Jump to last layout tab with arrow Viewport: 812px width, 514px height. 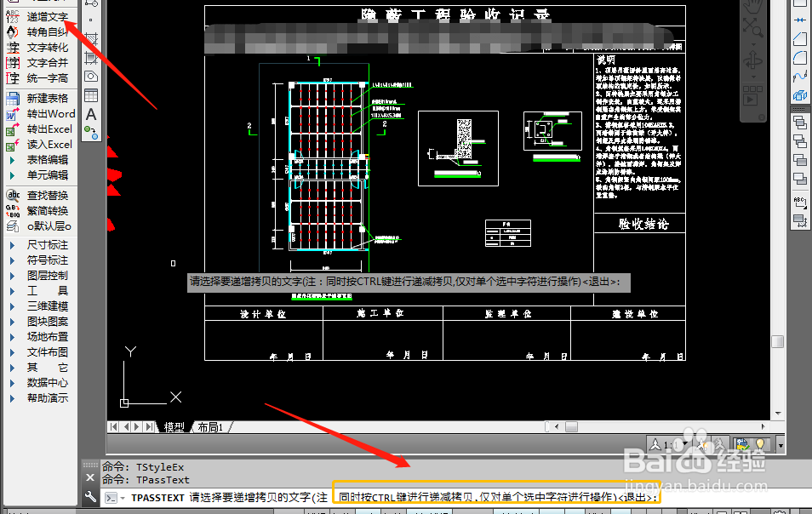click(x=150, y=427)
